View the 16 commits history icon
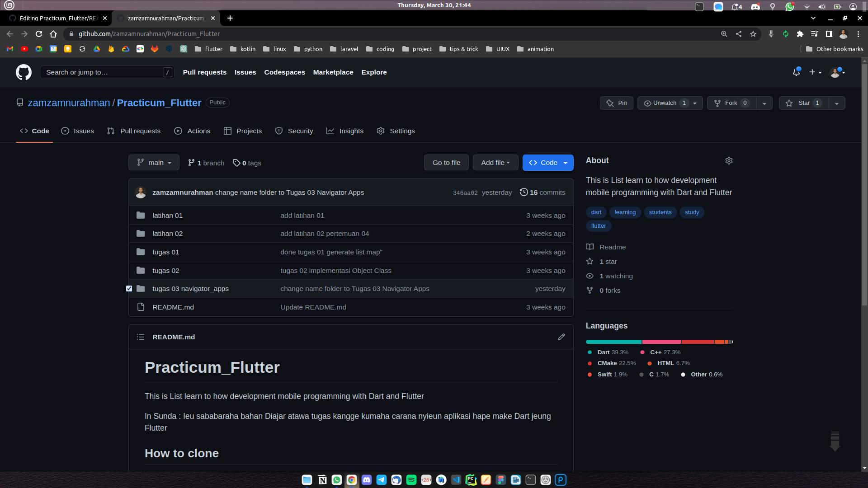The height and width of the screenshot is (488, 868). coord(524,192)
